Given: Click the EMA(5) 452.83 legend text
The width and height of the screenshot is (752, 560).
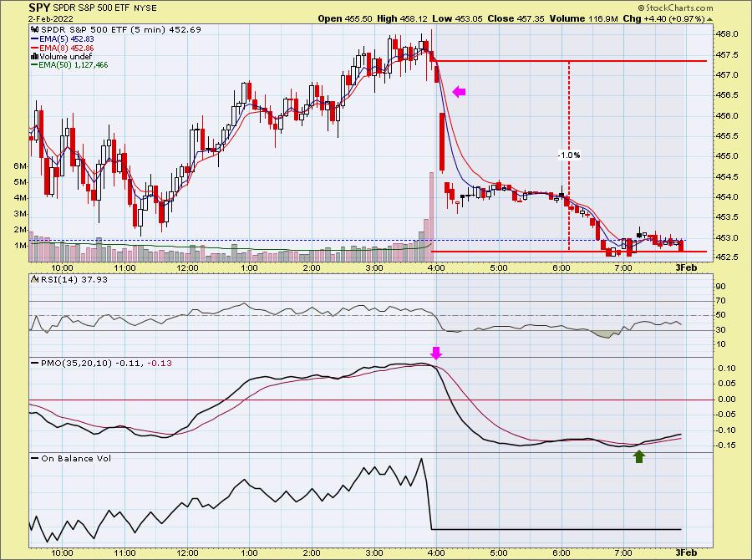Looking at the screenshot, I should [x=67, y=39].
